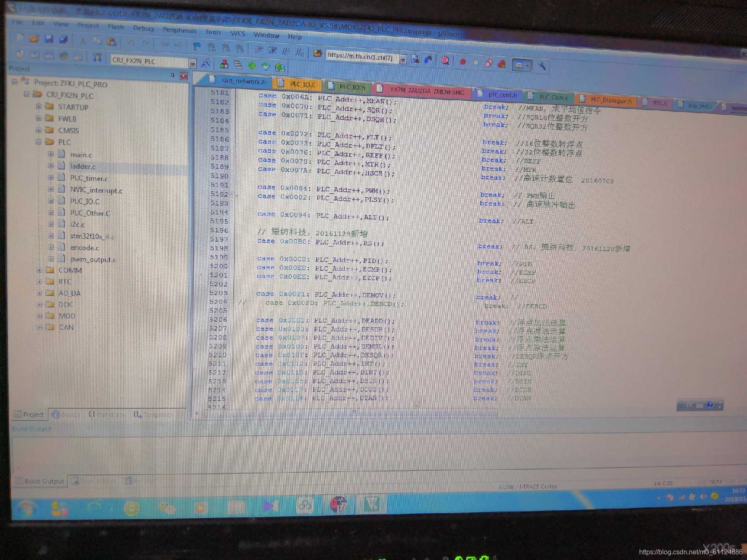This screenshot has height=560, width=747.
Task: Click the Window layout dropdown icon
Action: pyautogui.click(x=521, y=65)
